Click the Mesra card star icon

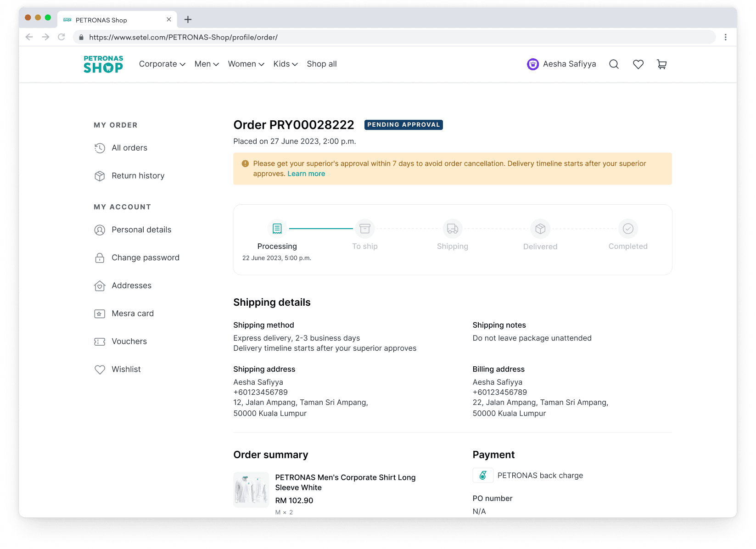pyautogui.click(x=100, y=314)
